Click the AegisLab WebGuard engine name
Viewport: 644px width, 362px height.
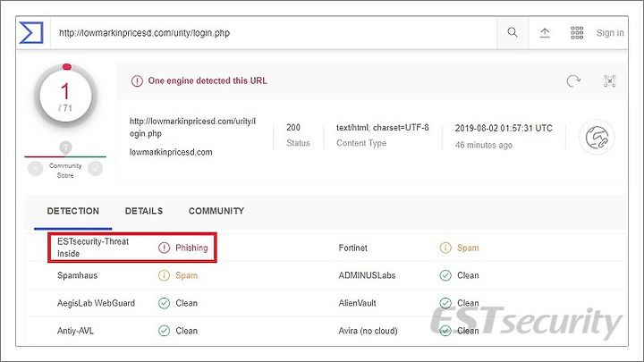(x=96, y=303)
